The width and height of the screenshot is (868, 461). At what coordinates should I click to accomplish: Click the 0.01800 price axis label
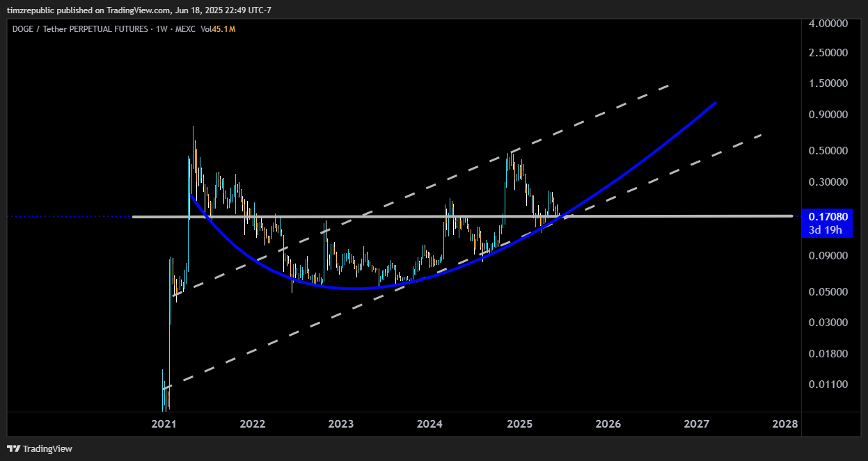828,354
